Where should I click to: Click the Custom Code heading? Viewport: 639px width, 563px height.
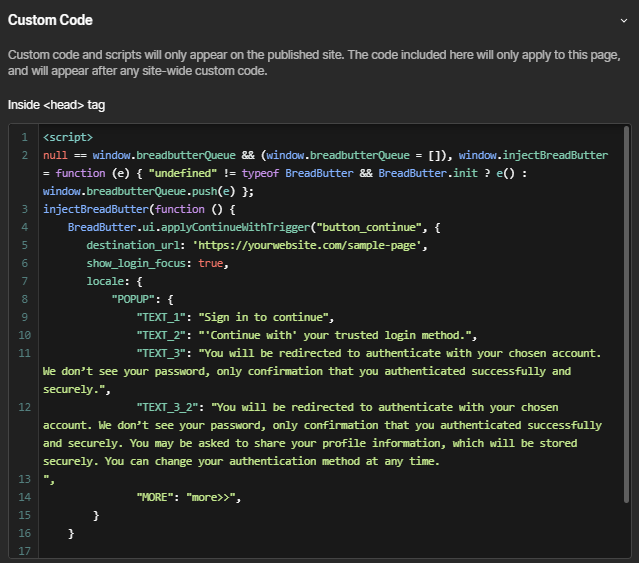[50, 20]
